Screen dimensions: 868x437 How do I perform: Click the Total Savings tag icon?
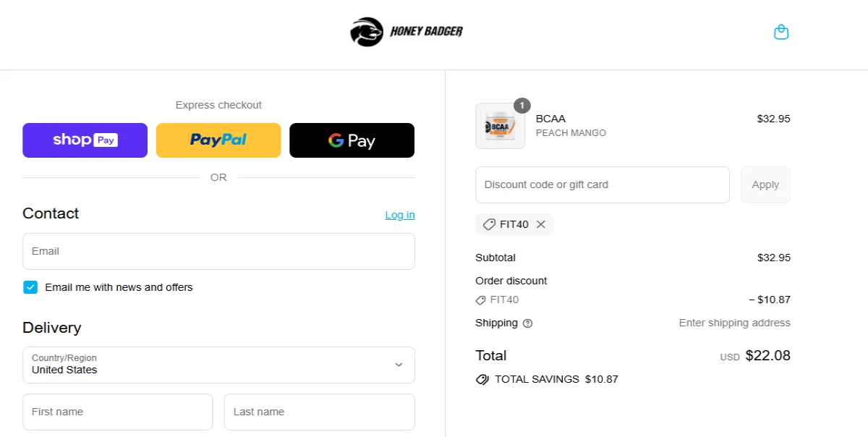coord(482,379)
